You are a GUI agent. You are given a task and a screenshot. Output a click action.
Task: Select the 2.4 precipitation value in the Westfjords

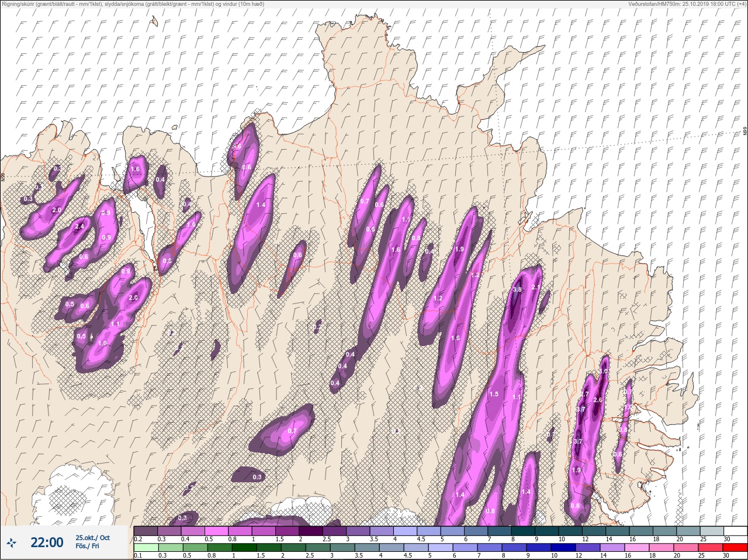point(79,226)
